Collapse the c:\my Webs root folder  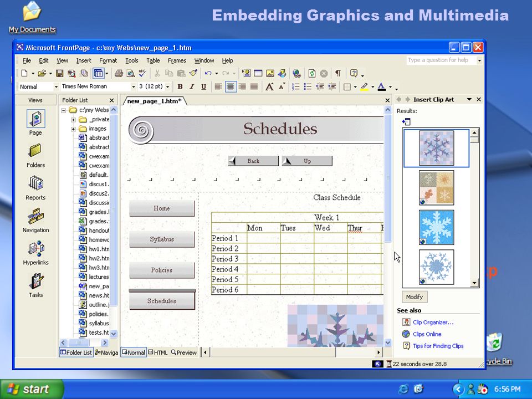63,110
